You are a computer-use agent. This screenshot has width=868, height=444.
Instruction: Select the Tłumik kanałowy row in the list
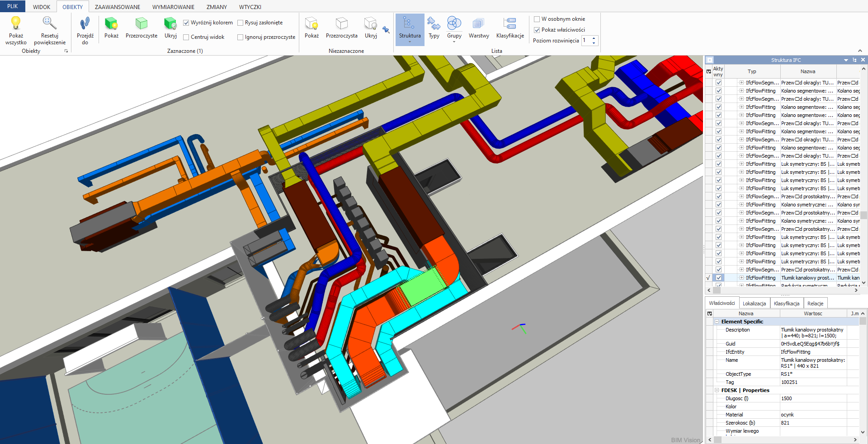click(x=807, y=278)
